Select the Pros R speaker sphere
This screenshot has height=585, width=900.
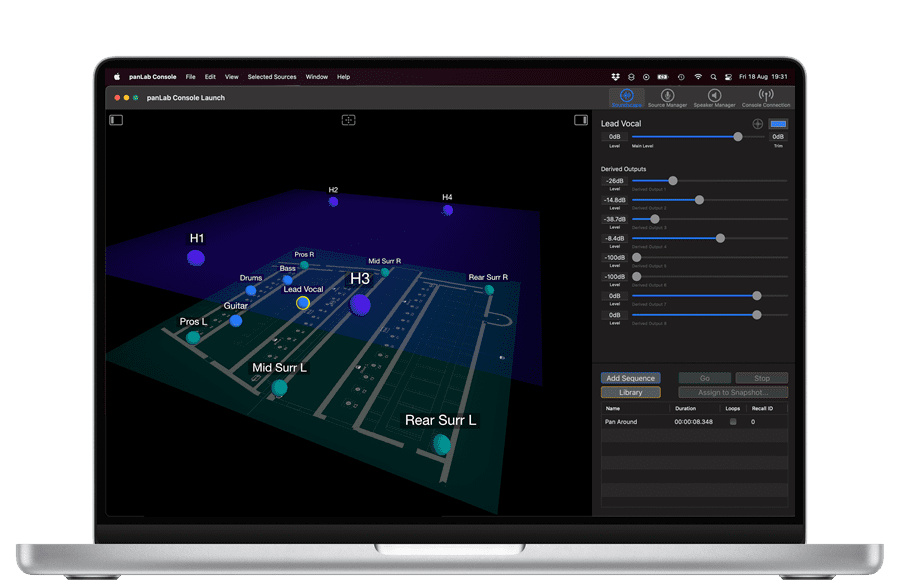pyautogui.click(x=304, y=265)
